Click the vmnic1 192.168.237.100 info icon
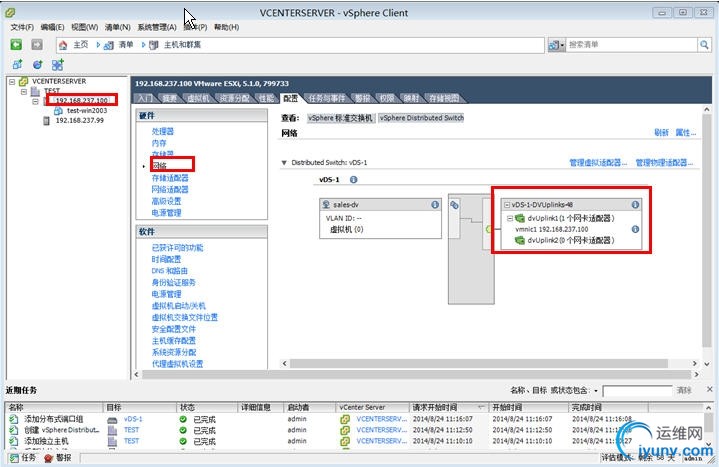 coord(635,229)
